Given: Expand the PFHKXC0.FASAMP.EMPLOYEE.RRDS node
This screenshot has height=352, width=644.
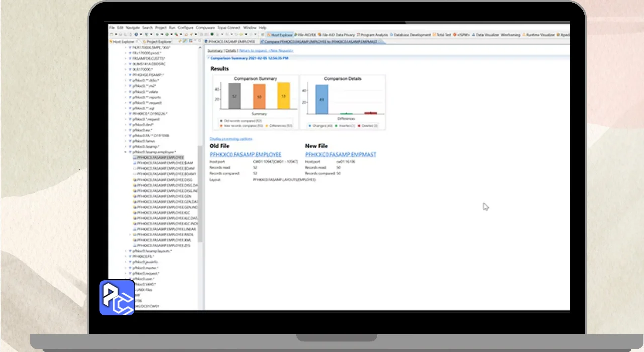Looking at the screenshot, I should [x=131, y=234].
